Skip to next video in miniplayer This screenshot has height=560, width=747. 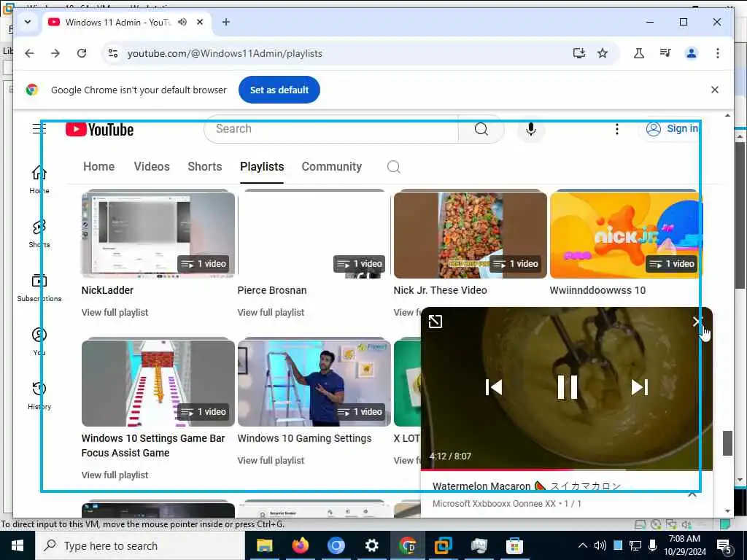point(639,387)
